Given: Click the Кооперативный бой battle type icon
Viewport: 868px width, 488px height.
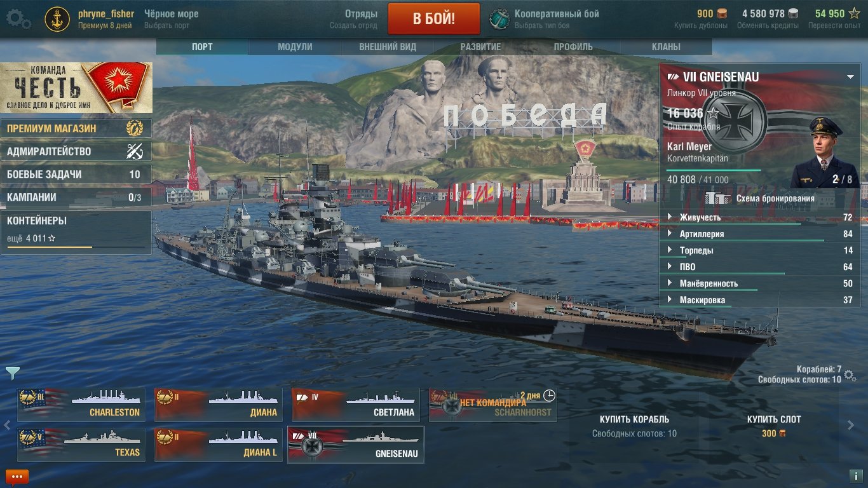Looking at the screenshot, I should coord(500,19).
